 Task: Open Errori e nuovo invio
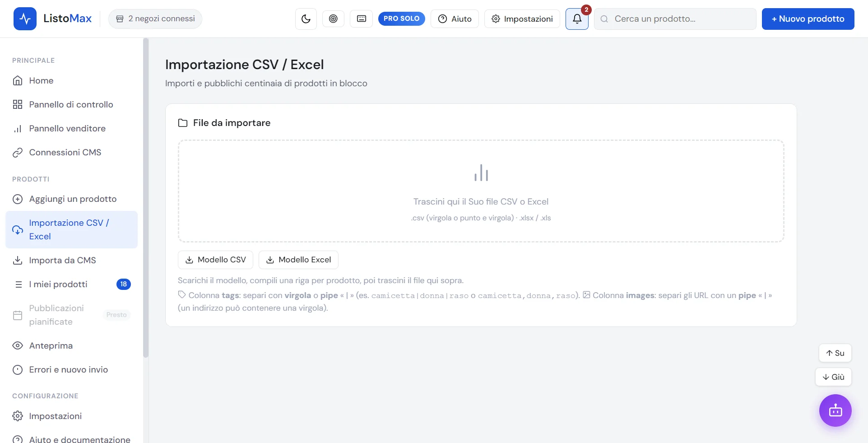(x=71, y=369)
